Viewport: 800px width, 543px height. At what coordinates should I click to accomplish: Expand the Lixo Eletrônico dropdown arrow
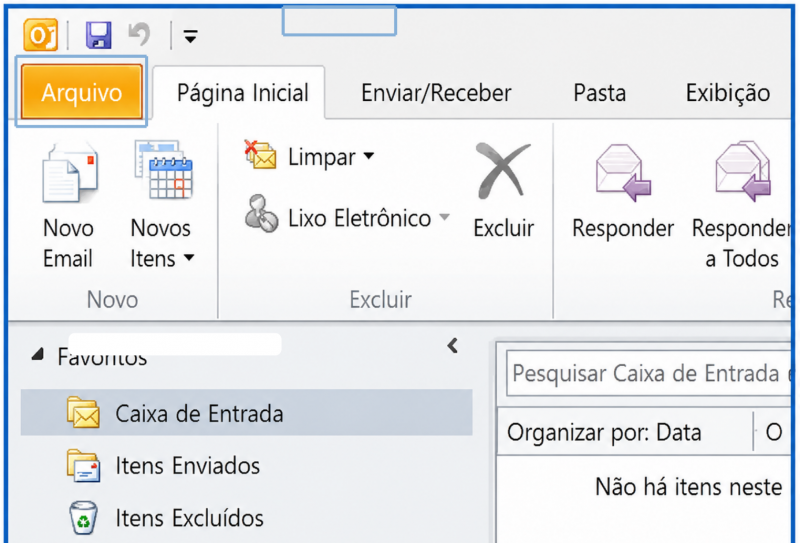coord(444,217)
